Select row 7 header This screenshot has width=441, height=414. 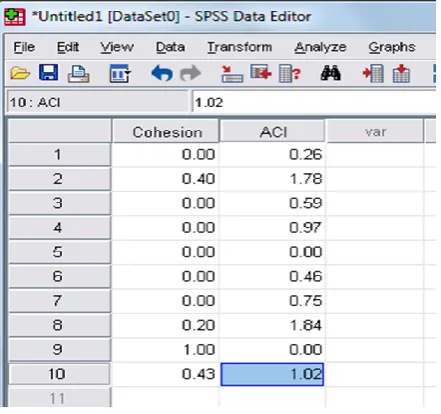60,301
